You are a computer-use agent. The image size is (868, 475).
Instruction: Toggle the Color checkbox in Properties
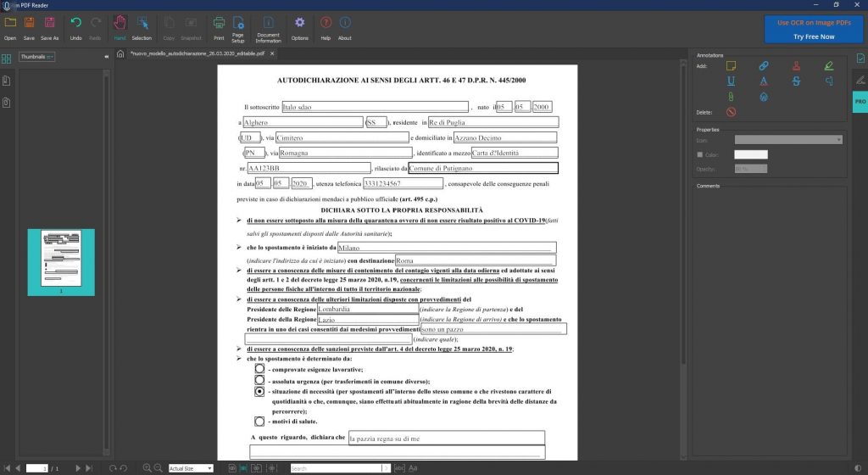699,154
